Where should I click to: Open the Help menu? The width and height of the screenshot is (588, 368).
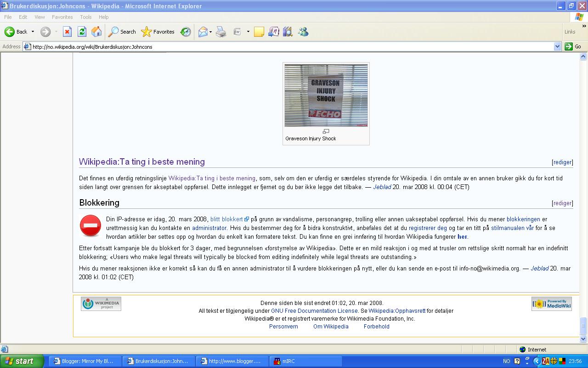pyautogui.click(x=104, y=17)
